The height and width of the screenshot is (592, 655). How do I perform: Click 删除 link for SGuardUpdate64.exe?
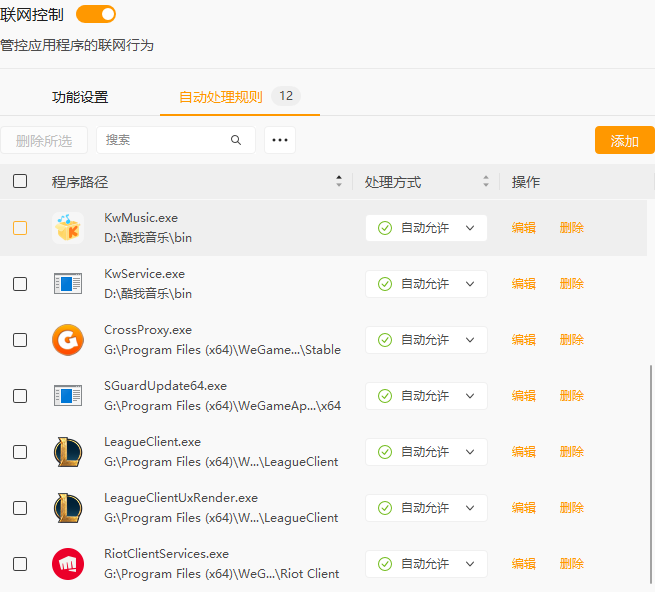(x=571, y=396)
